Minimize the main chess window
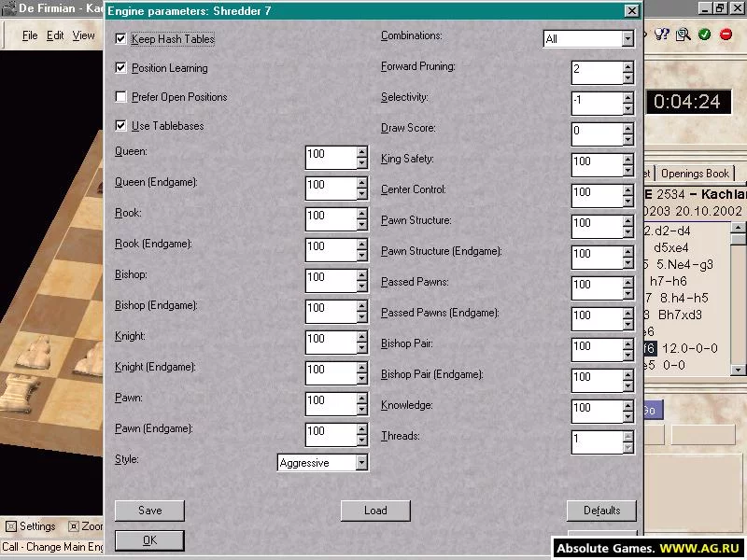 [706, 8]
